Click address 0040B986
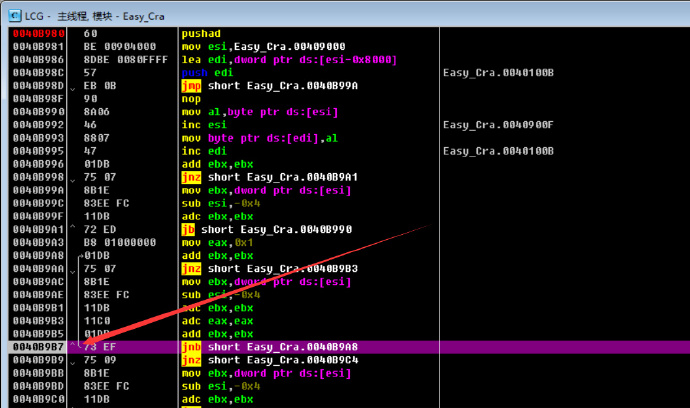Viewport: 690px width, 408px height. coord(39,59)
